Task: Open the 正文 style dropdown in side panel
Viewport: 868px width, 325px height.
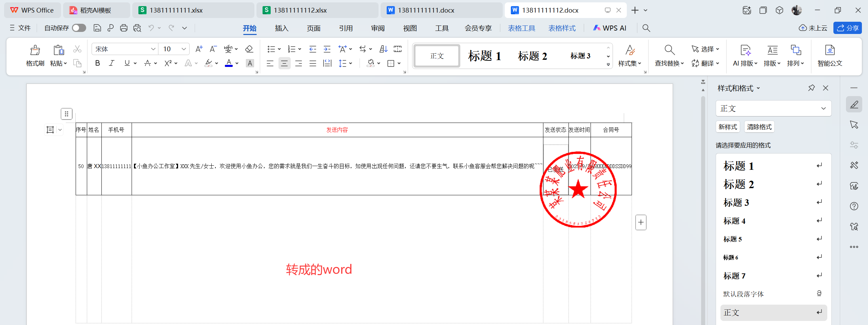Action: pyautogui.click(x=773, y=109)
